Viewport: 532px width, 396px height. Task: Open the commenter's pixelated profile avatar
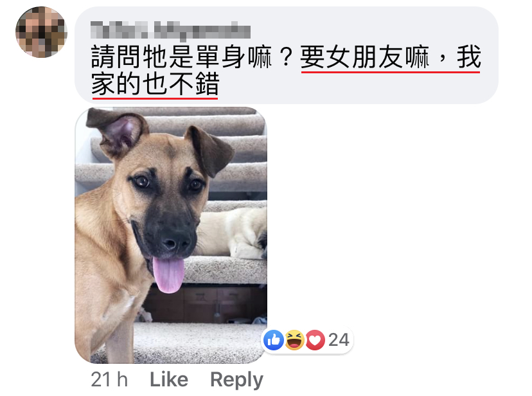pos(41,32)
